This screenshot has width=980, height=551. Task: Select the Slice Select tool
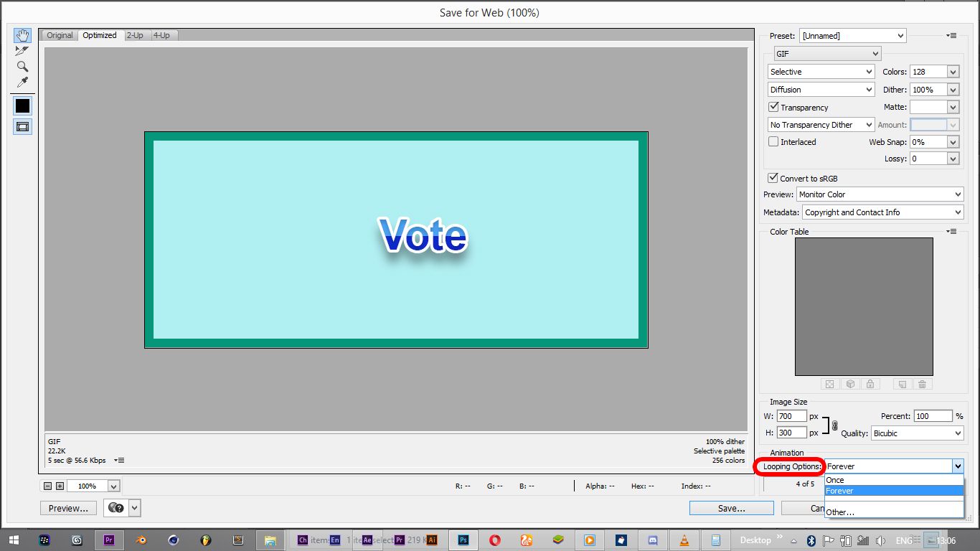pos(22,51)
